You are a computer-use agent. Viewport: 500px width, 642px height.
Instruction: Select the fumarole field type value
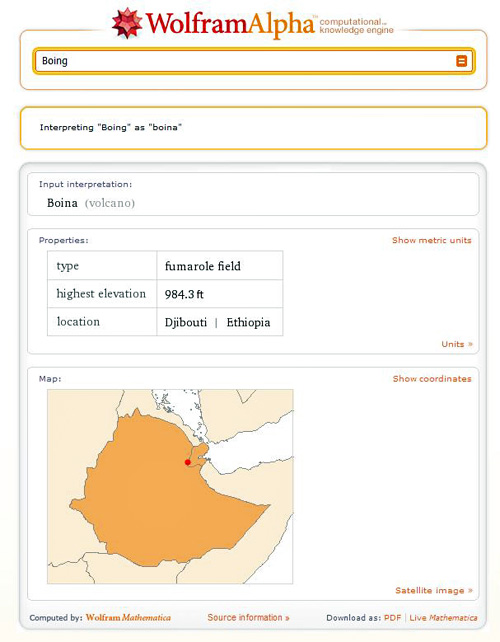point(203,266)
